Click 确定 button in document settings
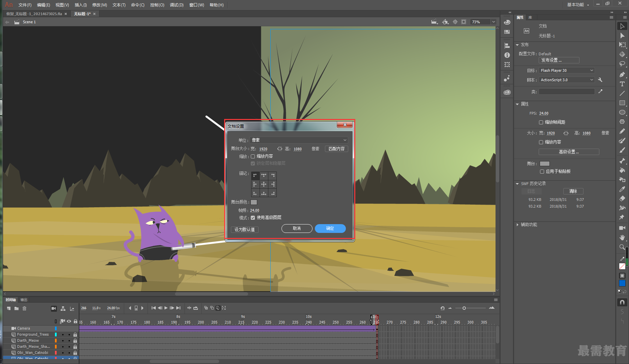Viewport: 629px width, 364px height. point(330,229)
